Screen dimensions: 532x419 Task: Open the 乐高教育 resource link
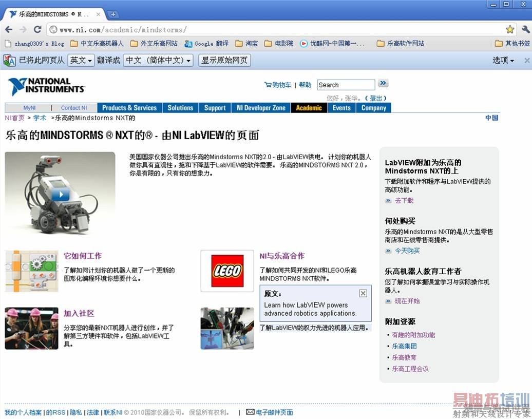pos(404,357)
